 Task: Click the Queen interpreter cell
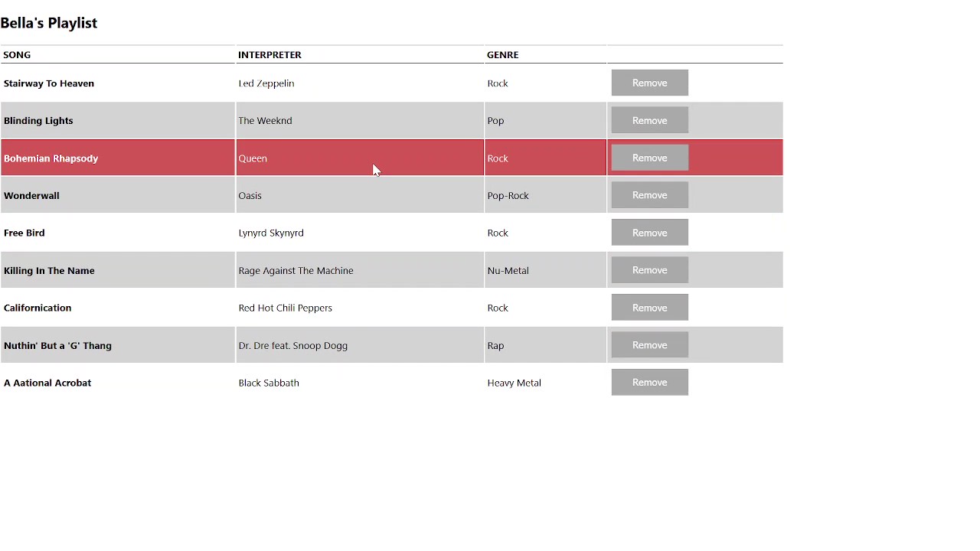(253, 158)
